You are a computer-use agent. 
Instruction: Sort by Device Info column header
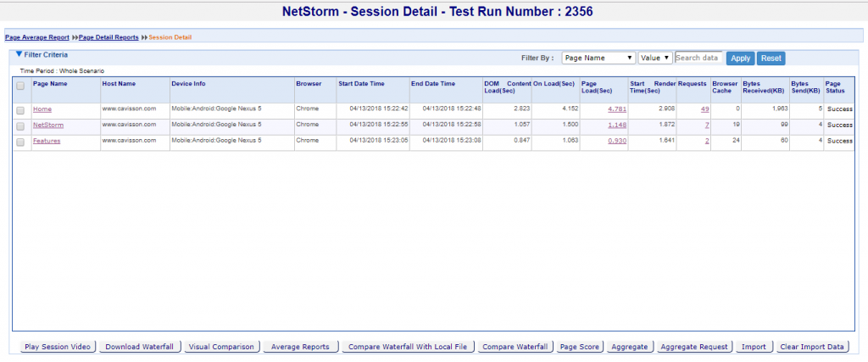[x=188, y=84]
